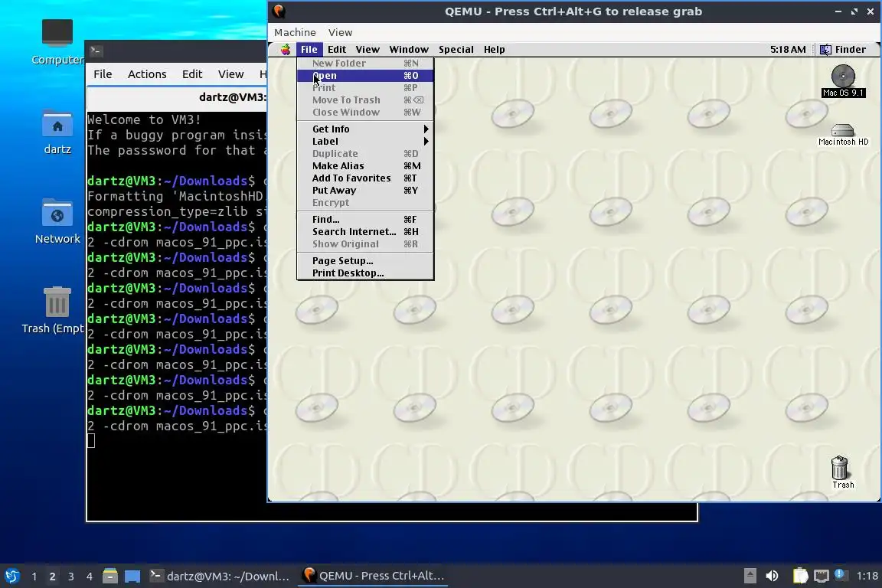The height and width of the screenshot is (588, 882).
Task: Open the Mac OS Help menu
Action: point(495,50)
